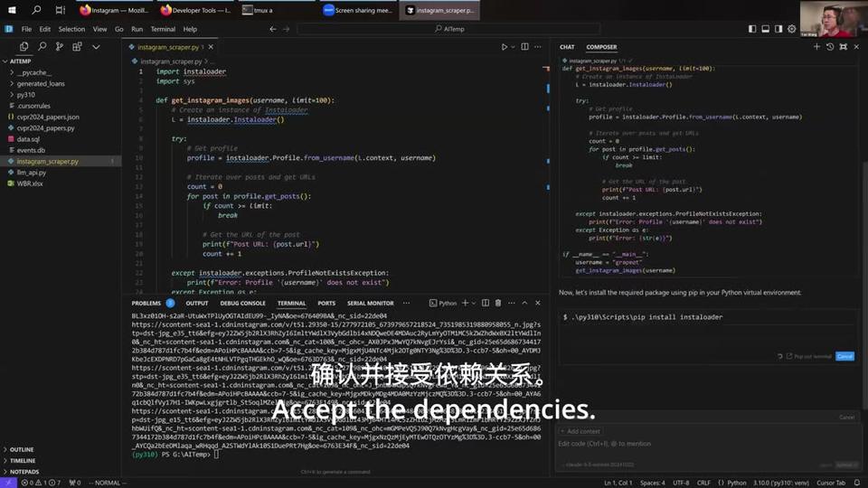
Task: Open the Terminal menu
Action: point(163,29)
